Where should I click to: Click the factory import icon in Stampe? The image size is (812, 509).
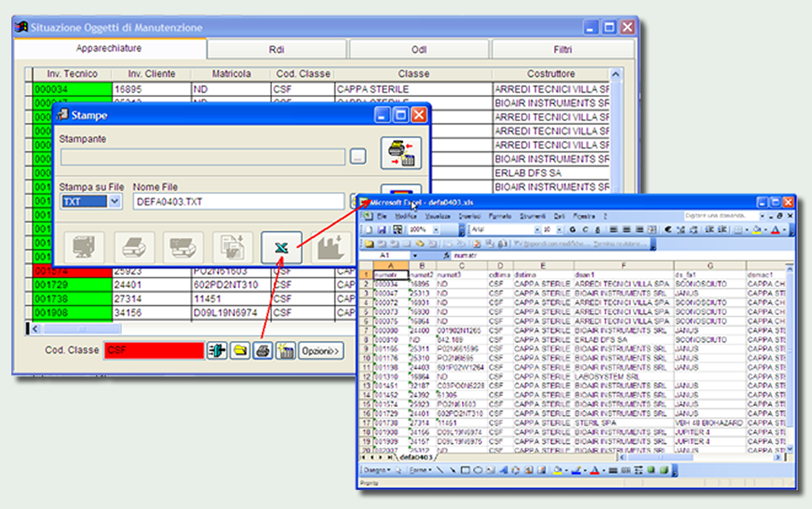click(331, 248)
